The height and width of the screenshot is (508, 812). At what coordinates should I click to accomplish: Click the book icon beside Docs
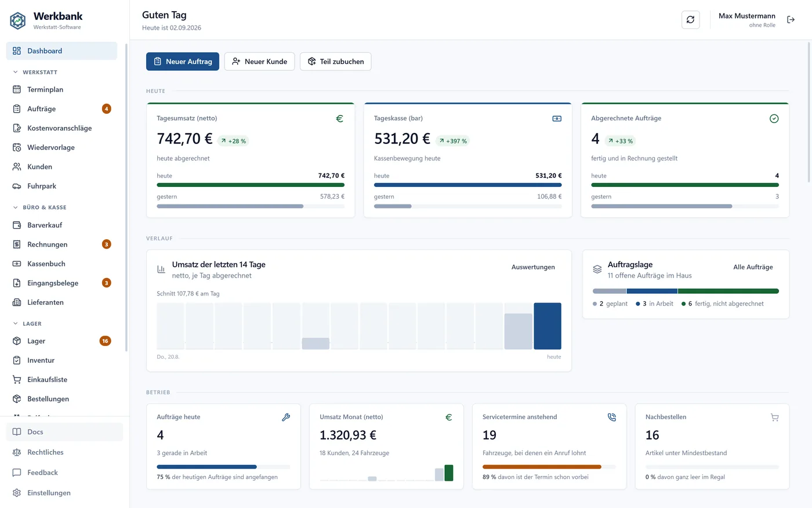point(17,432)
